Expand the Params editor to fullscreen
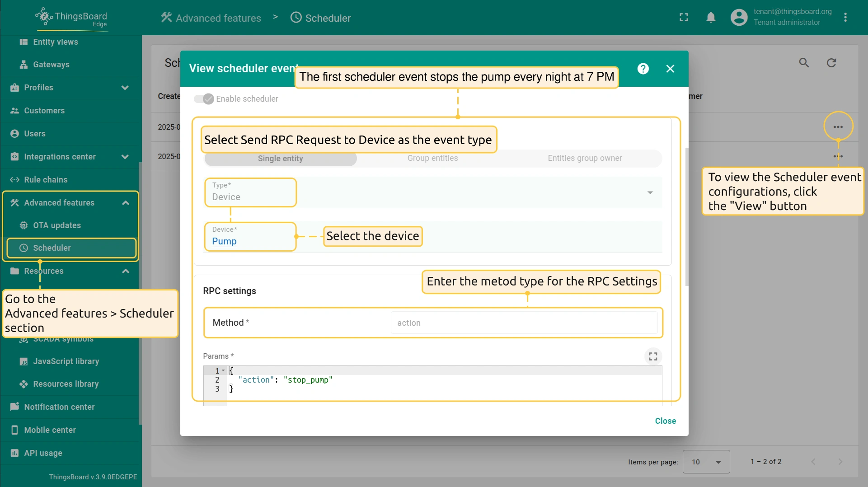The height and width of the screenshot is (487, 868). pos(653,356)
